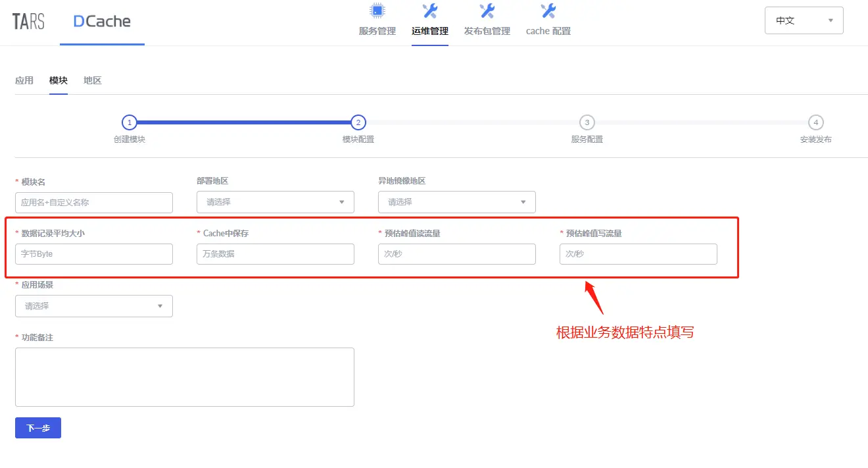The image size is (868, 468).
Task: Focus the 预估峰值写流量 input field
Action: [639, 254]
